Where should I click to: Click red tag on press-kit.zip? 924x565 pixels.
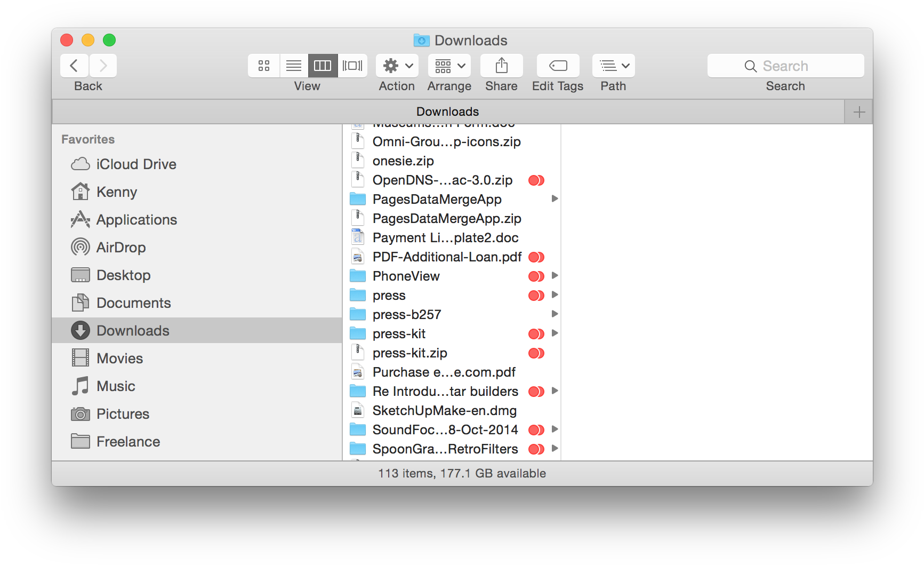pyautogui.click(x=536, y=353)
